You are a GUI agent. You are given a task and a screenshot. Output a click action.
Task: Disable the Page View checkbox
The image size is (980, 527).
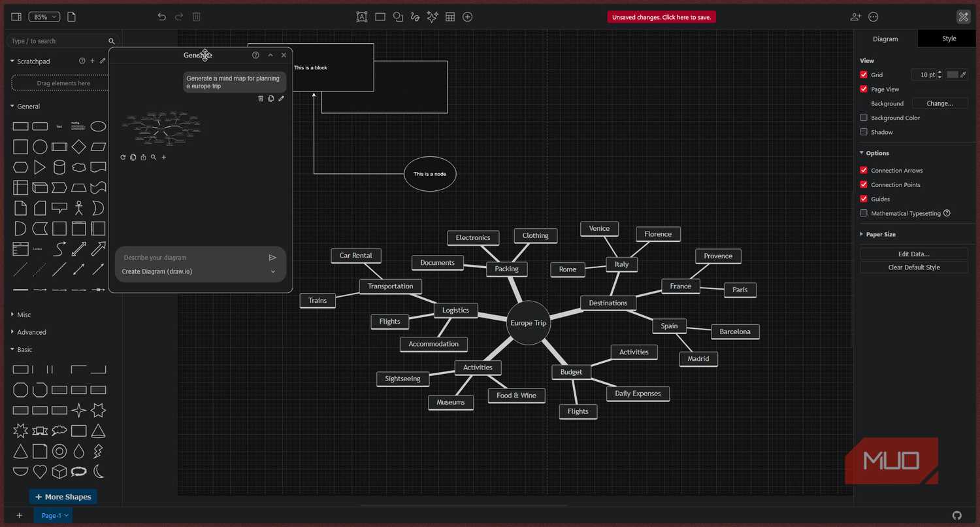coord(864,89)
